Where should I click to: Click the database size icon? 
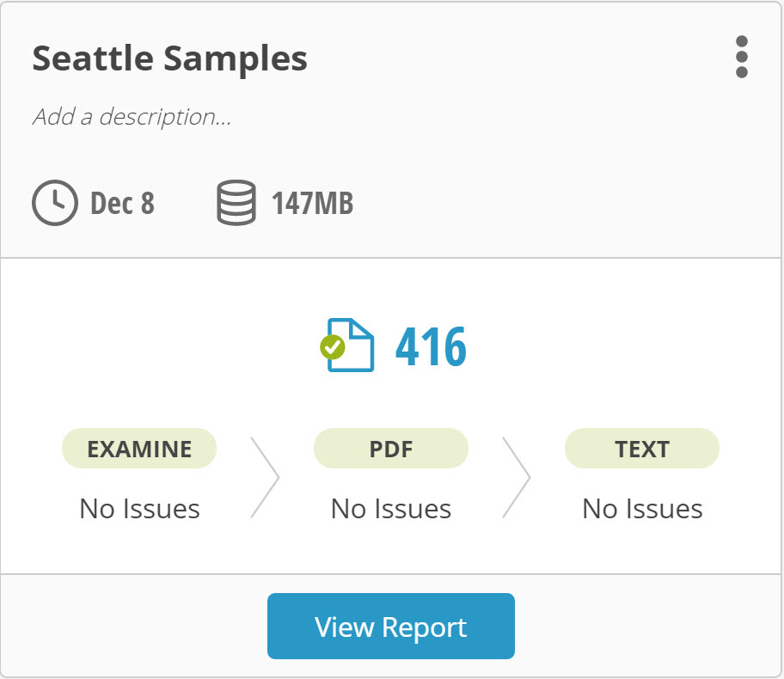(236, 203)
